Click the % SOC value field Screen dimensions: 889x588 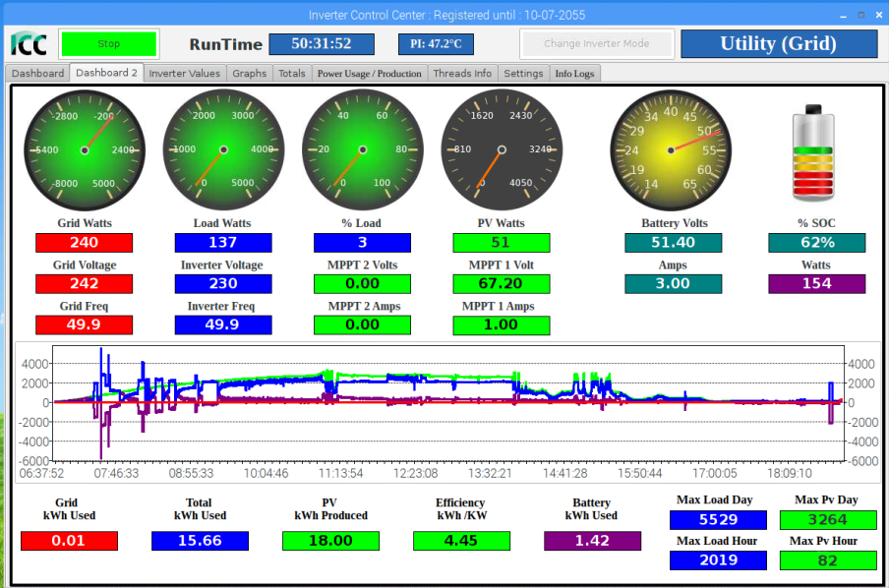tap(816, 242)
